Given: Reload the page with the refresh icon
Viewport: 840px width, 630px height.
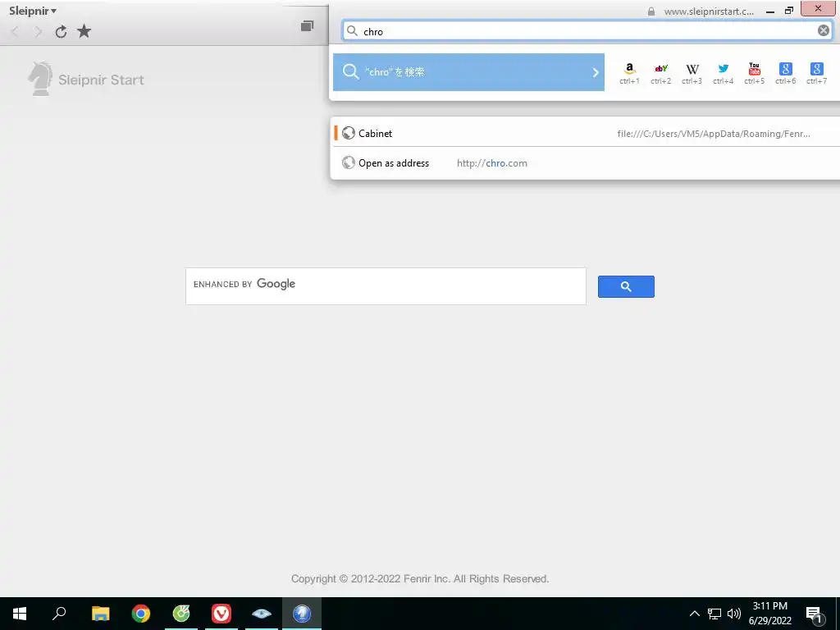Looking at the screenshot, I should click(61, 32).
